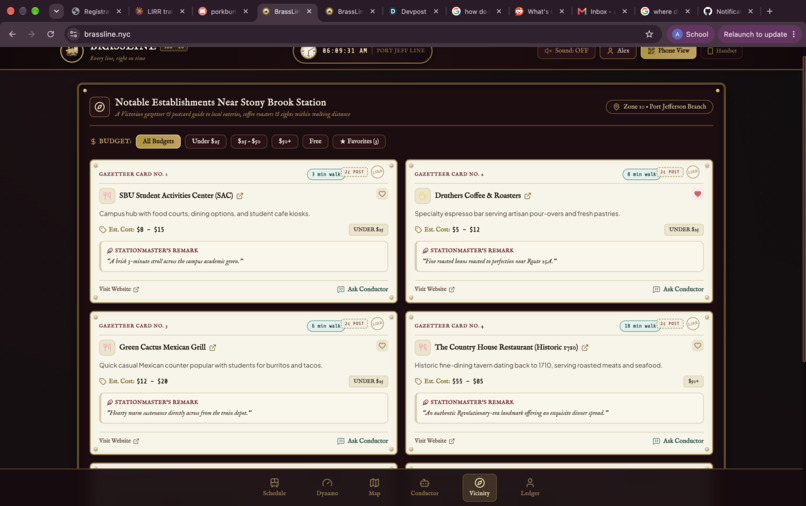Go back to the previous page
The width and height of the screenshot is (806, 506).
click(12, 34)
